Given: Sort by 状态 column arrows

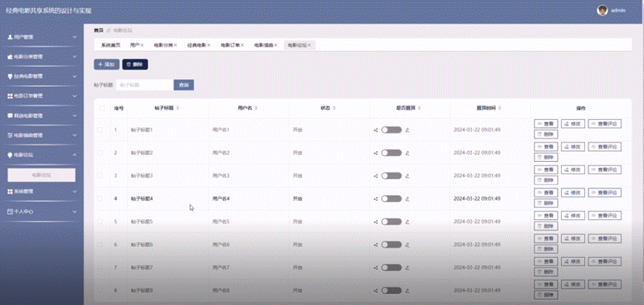Looking at the screenshot, I should point(334,108).
